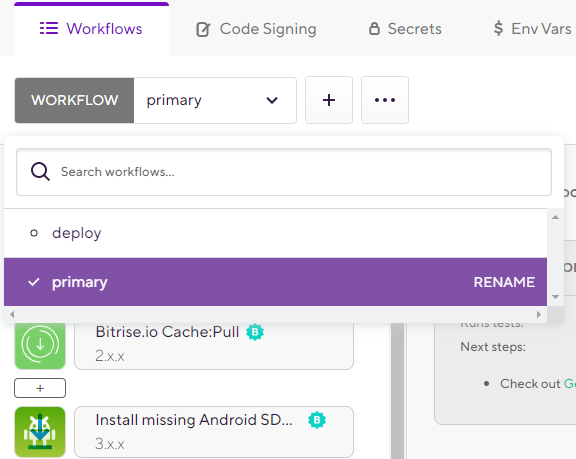Open the Workflows tab
Screen dimensions: 576x459
pyautogui.click(x=91, y=29)
